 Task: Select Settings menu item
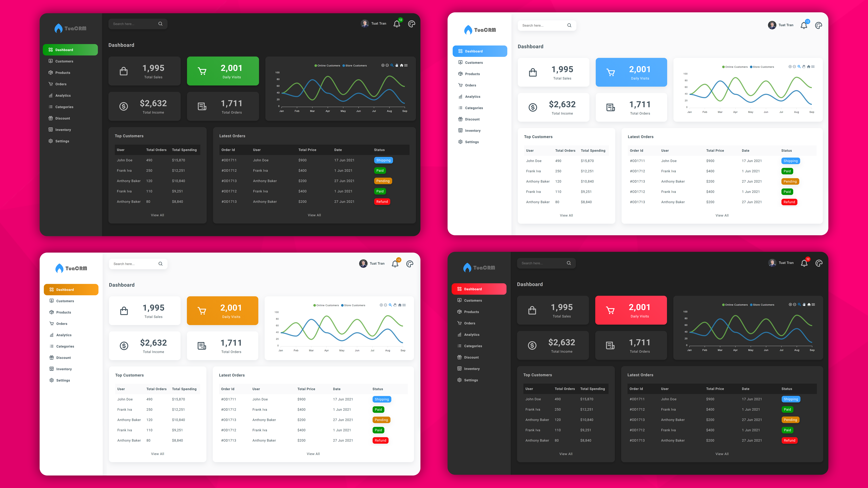pos(62,141)
